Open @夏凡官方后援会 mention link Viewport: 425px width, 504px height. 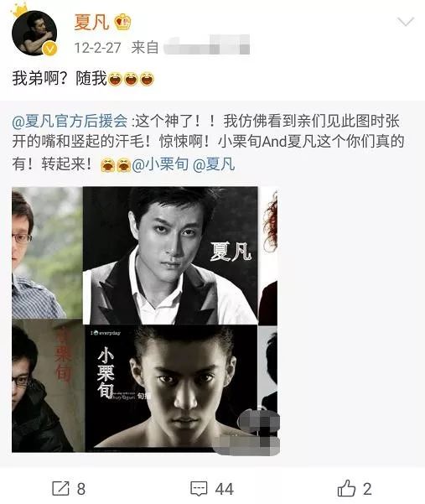pyautogui.click(x=70, y=122)
